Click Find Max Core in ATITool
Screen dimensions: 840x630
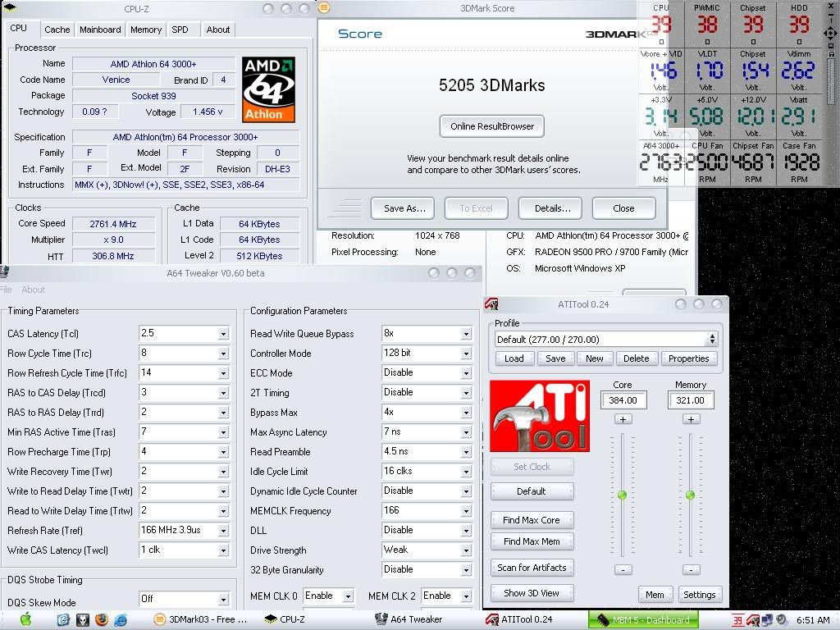point(532,519)
